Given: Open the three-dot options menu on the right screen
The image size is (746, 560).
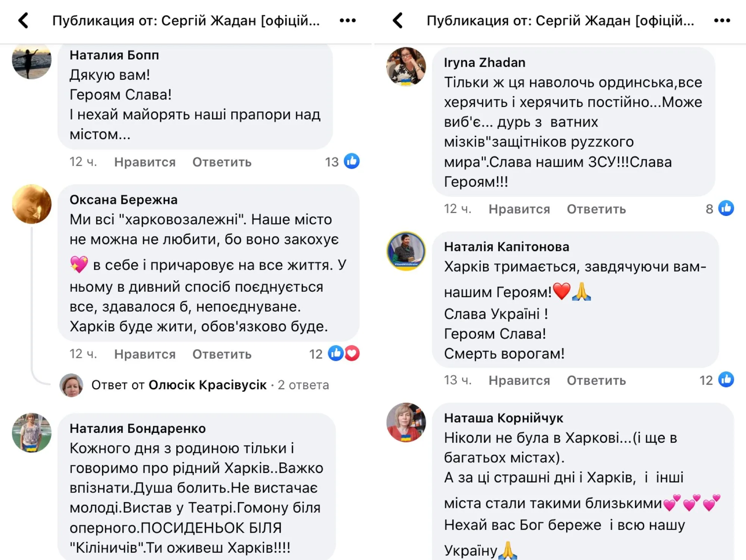Looking at the screenshot, I should pyautogui.click(x=723, y=21).
